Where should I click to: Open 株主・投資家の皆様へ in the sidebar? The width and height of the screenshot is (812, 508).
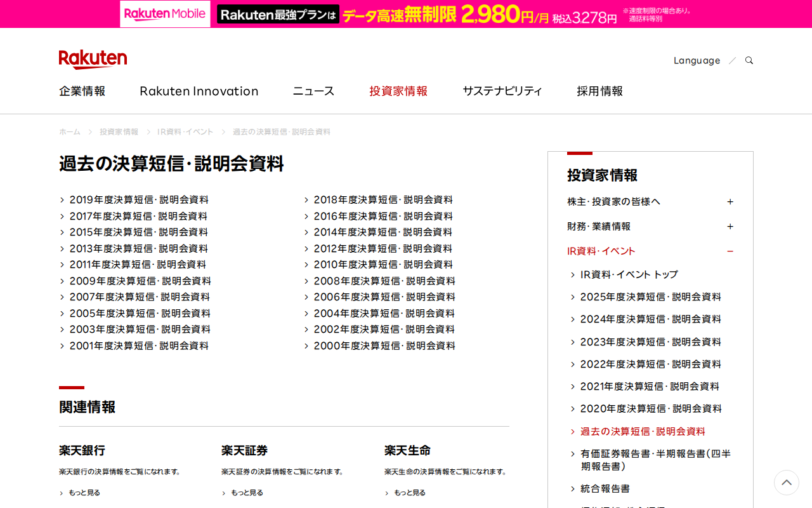coord(614,202)
